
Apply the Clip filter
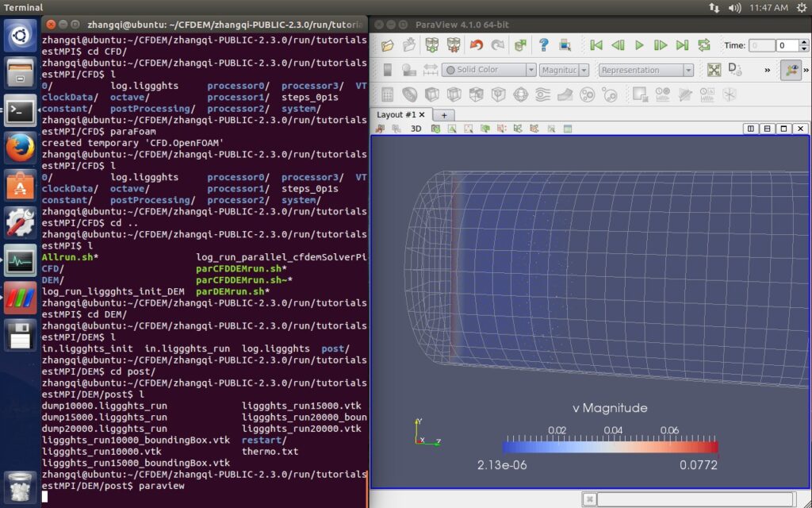click(431, 93)
